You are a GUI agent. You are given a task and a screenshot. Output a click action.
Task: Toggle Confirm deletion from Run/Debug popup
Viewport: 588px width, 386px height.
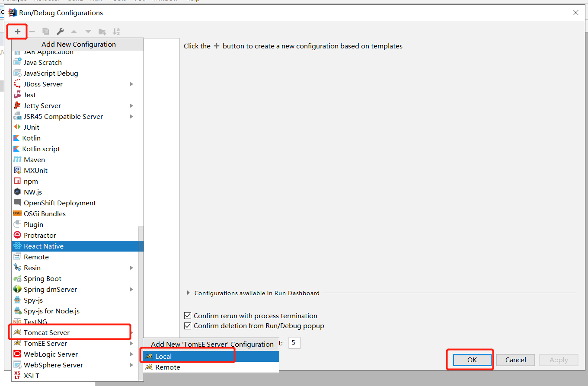click(x=188, y=326)
